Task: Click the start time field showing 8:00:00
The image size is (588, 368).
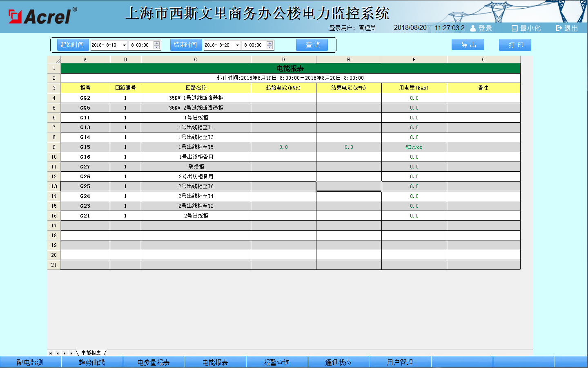Action: point(140,45)
